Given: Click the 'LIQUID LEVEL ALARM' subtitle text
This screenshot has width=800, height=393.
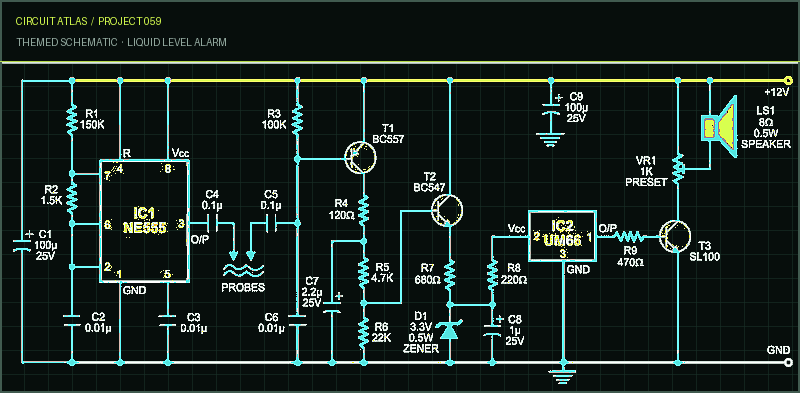Looking at the screenshot, I should [177, 42].
